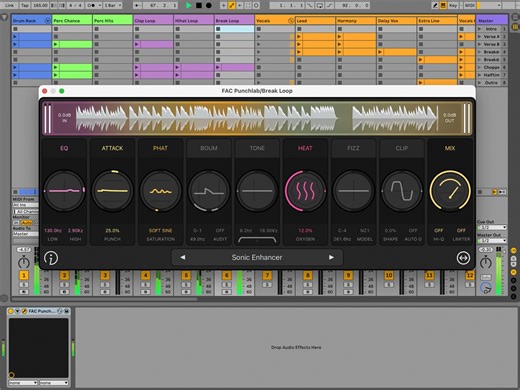Open the Audio To Master dropdown
520x390 pixels.
click(x=25, y=234)
